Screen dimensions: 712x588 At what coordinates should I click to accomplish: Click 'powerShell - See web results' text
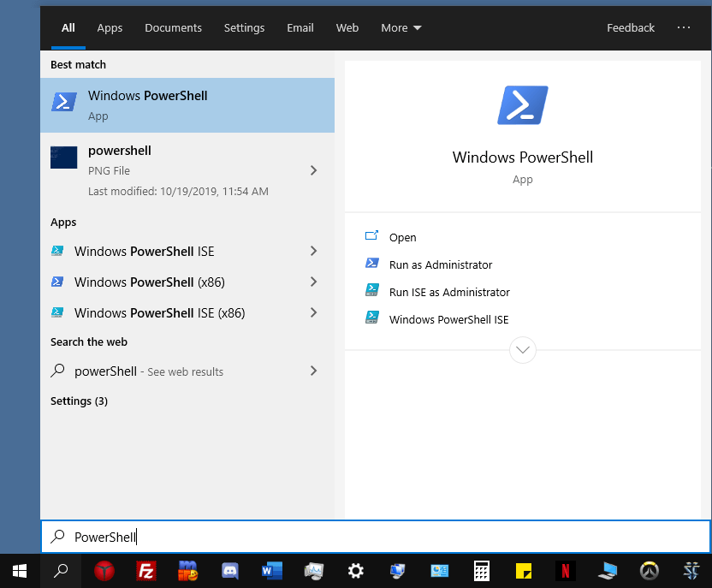point(149,371)
